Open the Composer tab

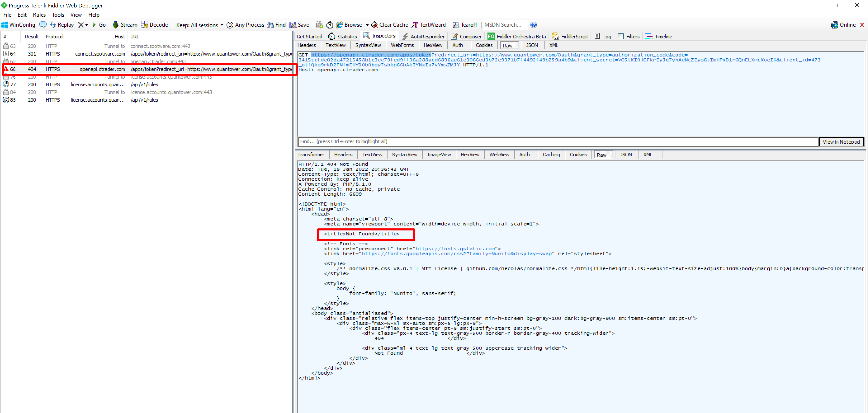466,36
